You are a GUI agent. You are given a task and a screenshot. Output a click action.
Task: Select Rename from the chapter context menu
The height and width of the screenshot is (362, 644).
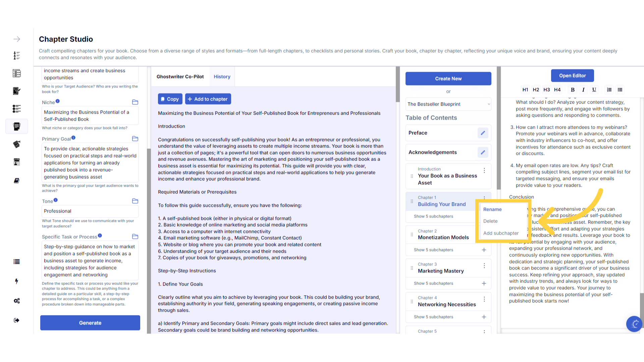(492, 209)
